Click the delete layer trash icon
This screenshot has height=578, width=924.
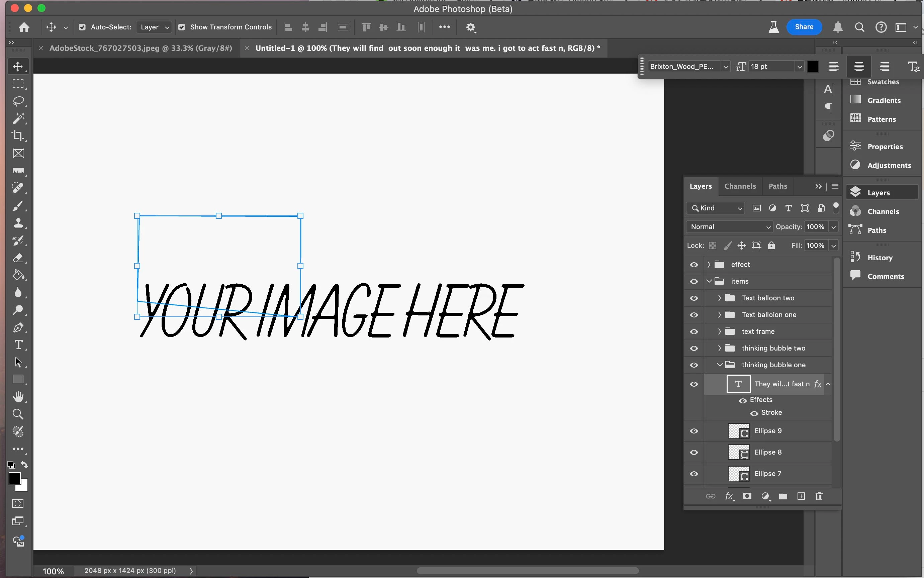(819, 496)
